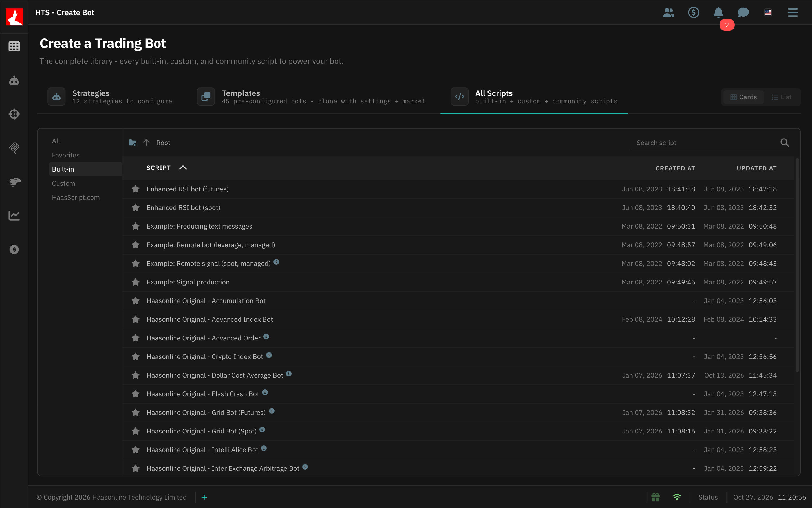Select the All Scripts tab
812x508 pixels.
[534, 97]
